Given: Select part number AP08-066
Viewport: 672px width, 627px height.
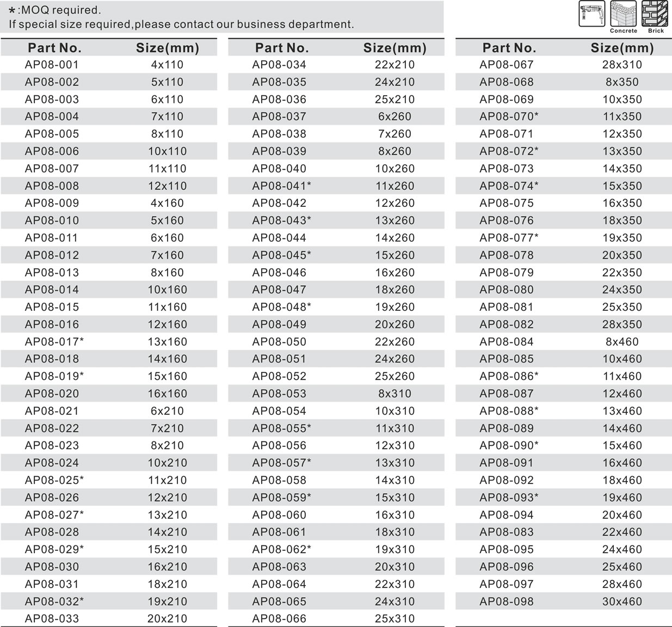Looking at the screenshot, I should [x=279, y=619].
